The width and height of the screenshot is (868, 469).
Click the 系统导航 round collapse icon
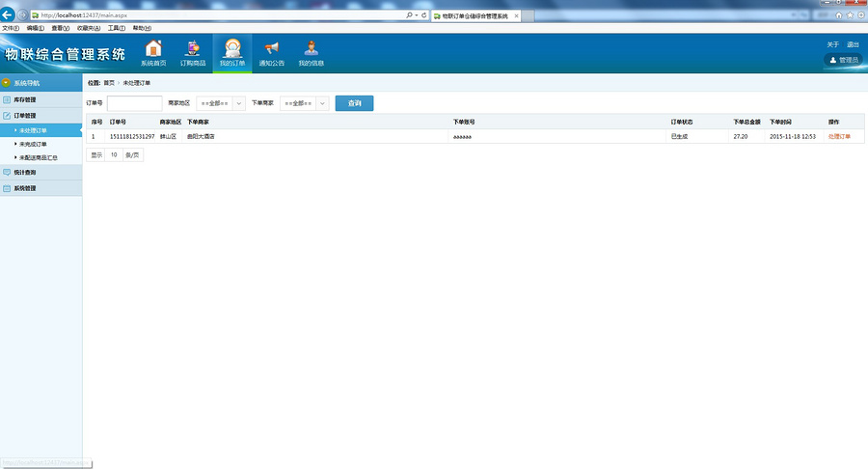[6, 82]
